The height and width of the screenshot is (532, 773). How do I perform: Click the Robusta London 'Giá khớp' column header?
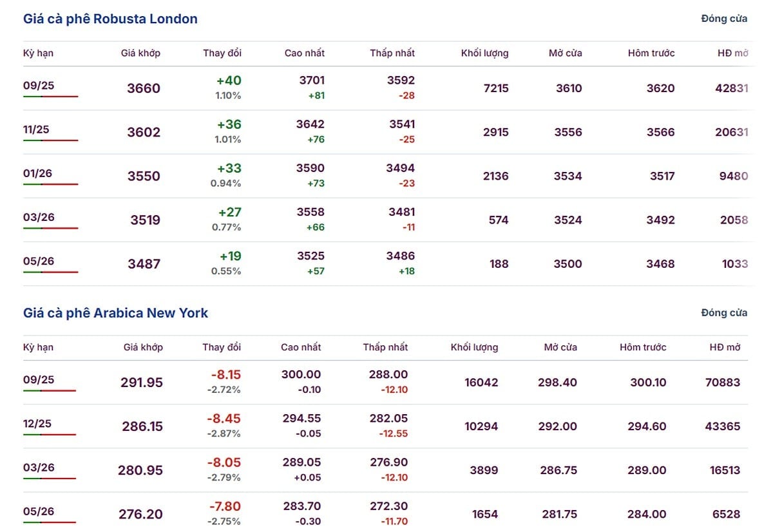(x=140, y=53)
